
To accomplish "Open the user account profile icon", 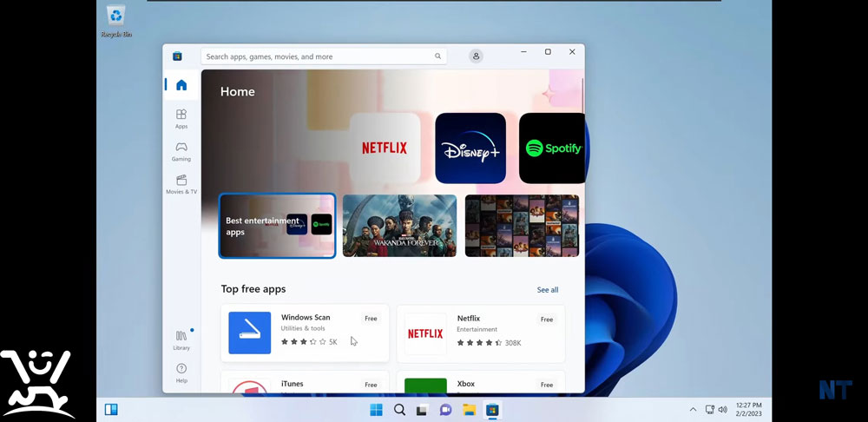I will point(476,56).
